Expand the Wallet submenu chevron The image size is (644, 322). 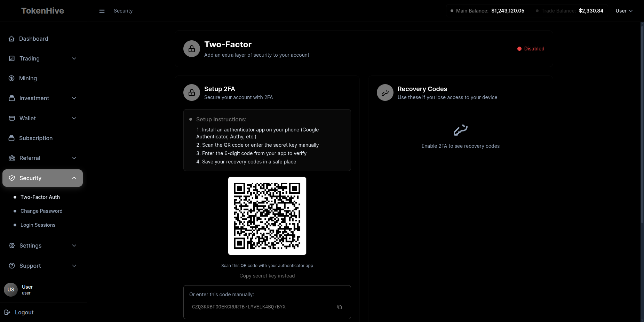tap(74, 118)
